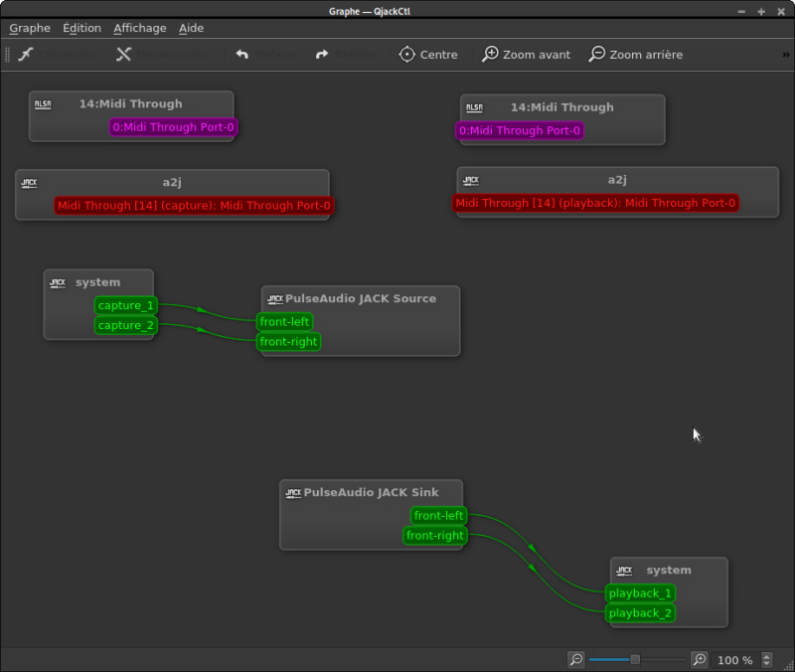
Task: Click Zoom arrière in the toolbar
Action: (x=636, y=55)
